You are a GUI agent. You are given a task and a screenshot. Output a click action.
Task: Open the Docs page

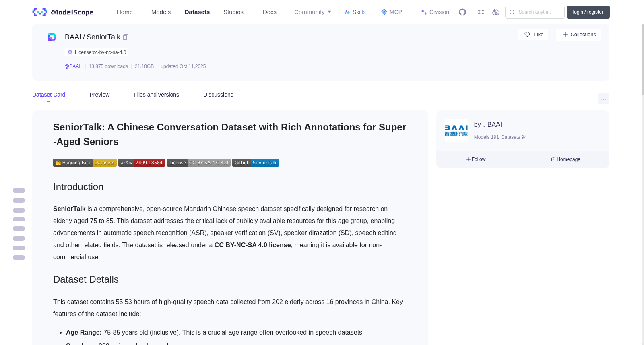coord(270,12)
